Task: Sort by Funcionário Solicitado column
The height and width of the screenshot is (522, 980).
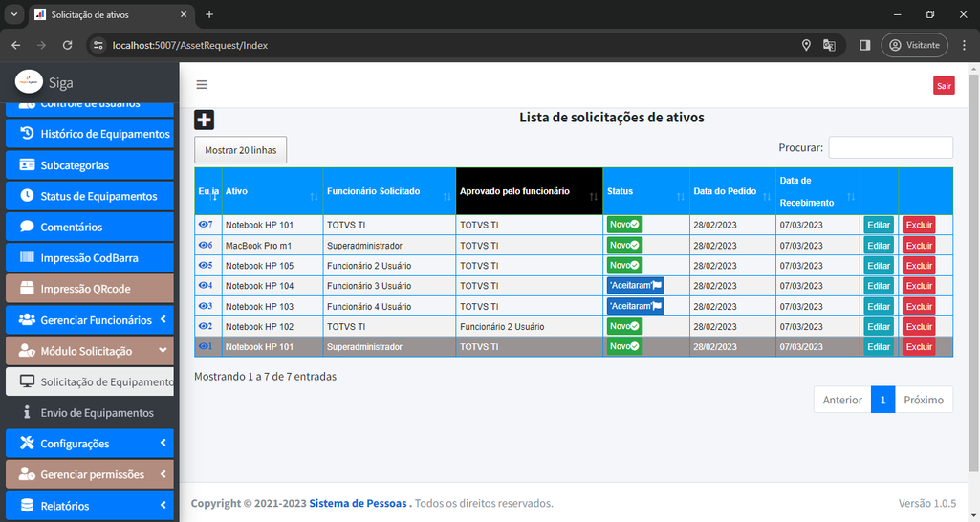Action: tap(389, 191)
